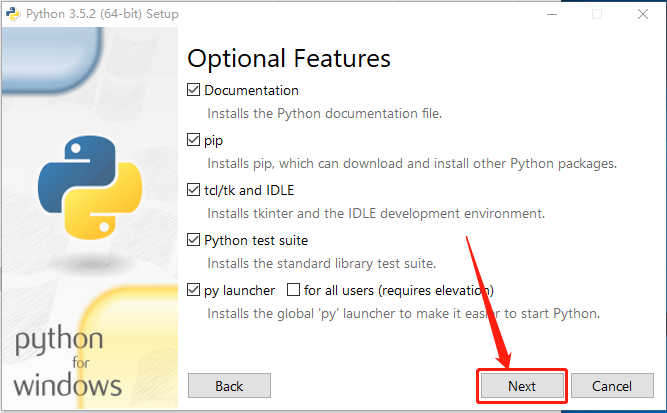This screenshot has height=413, width=667.
Task: Toggle the tcl/tk and IDLE checkbox
Action: click(194, 190)
